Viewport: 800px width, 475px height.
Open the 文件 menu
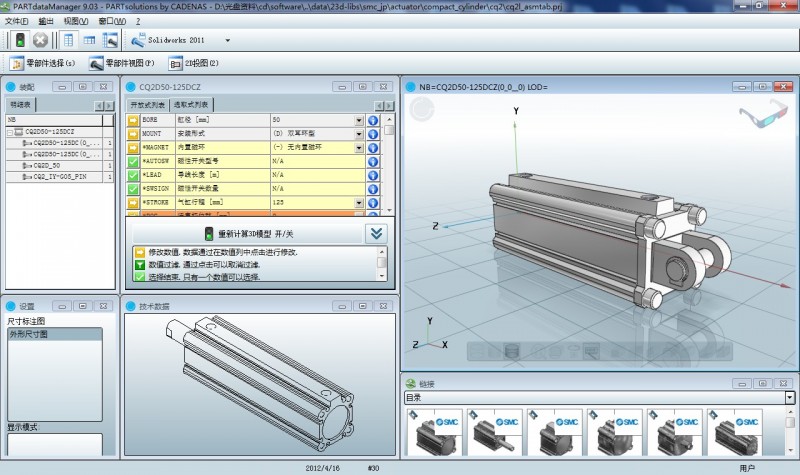pos(16,20)
